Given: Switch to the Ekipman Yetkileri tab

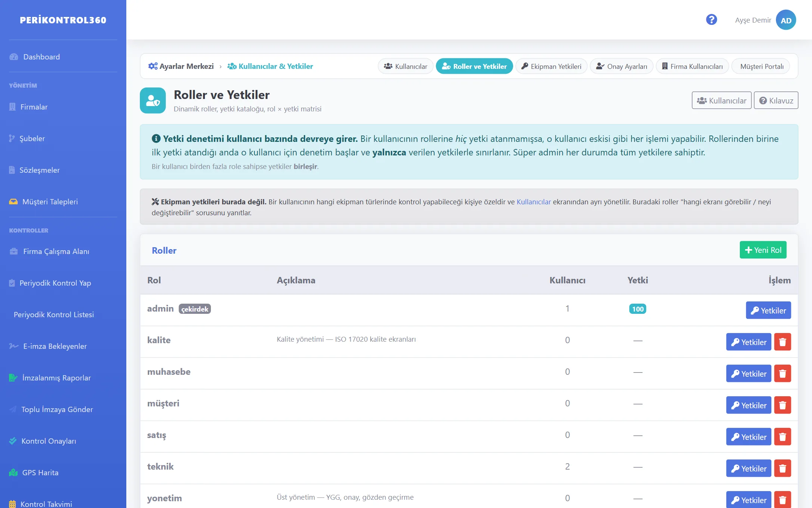Looking at the screenshot, I should 551,66.
